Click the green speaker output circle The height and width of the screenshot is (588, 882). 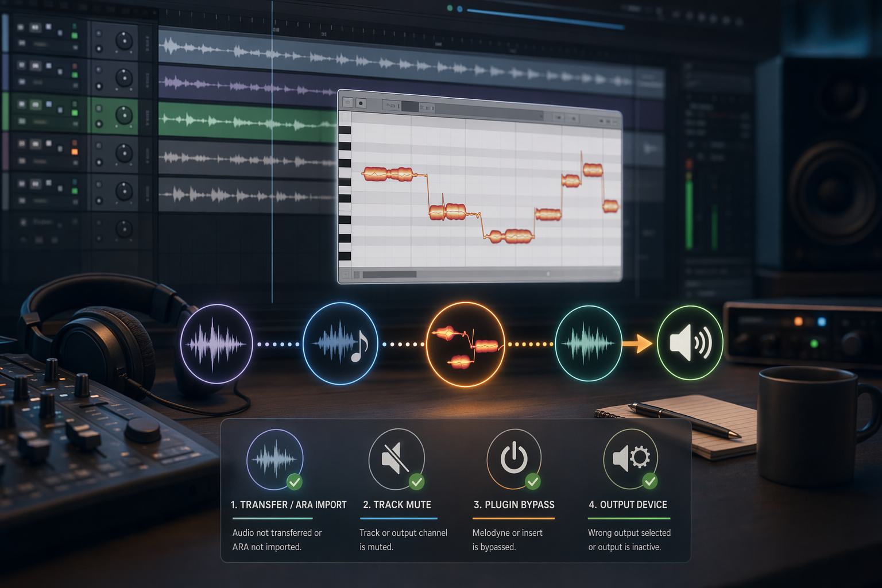coord(690,343)
